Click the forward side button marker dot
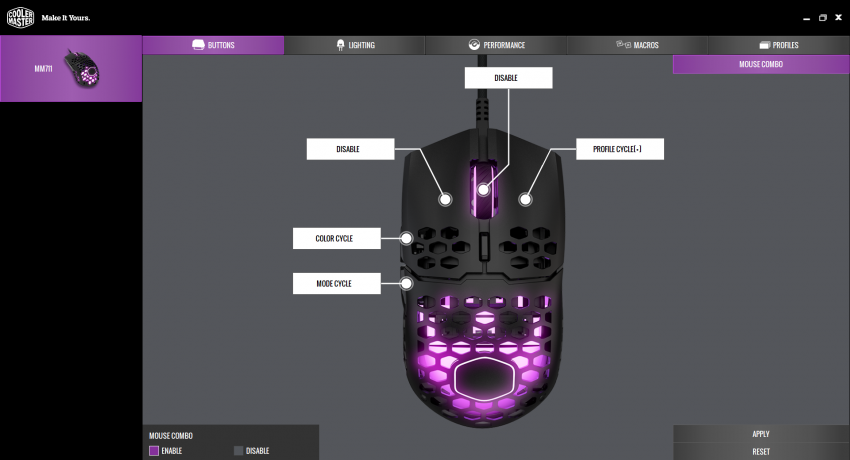The image size is (850, 460). pos(407,238)
